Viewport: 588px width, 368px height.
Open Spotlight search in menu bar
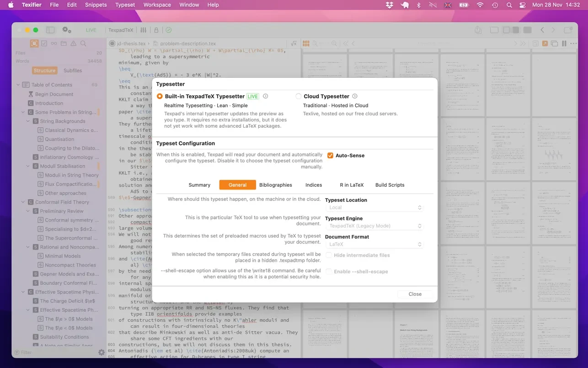click(509, 5)
